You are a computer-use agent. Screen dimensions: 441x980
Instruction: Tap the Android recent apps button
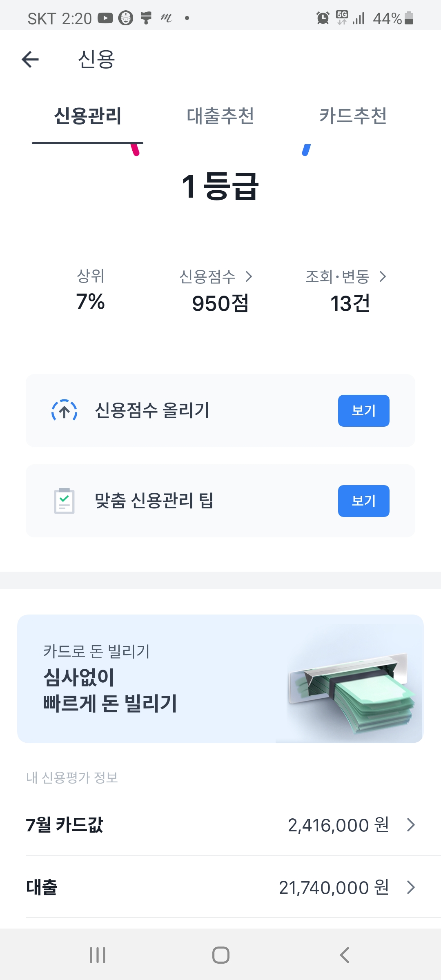point(98,955)
